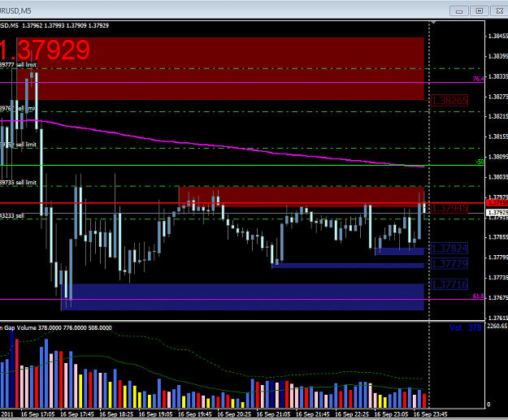This screenshot has width=508, height=420.
Task: Click the chart shift triangle marker
Action: click(433, 23)
